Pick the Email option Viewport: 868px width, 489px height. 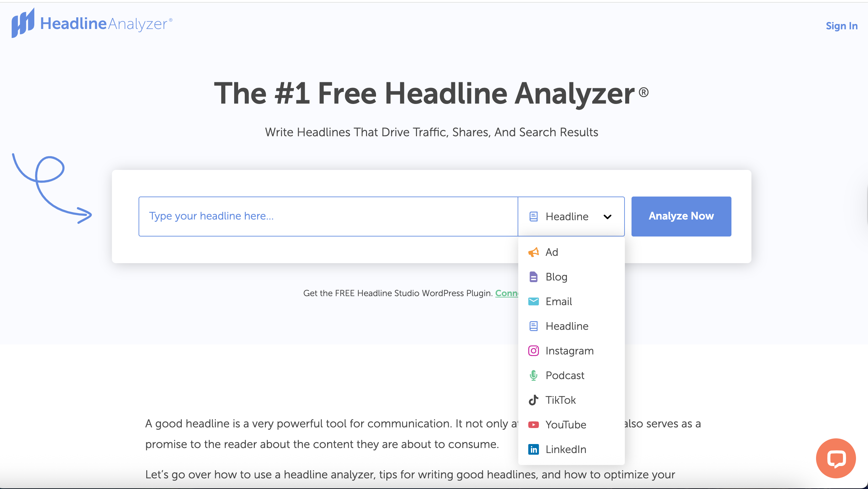(x=571, y=301)
